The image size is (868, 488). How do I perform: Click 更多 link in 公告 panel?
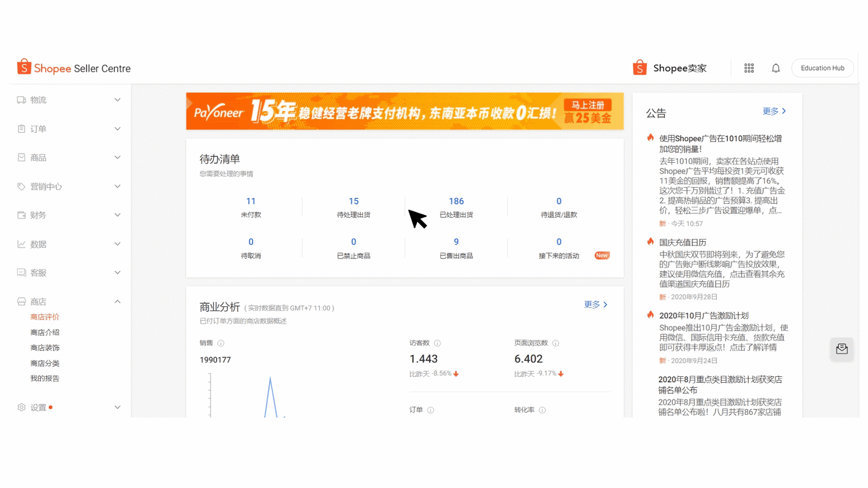click(x=774, y=111)
